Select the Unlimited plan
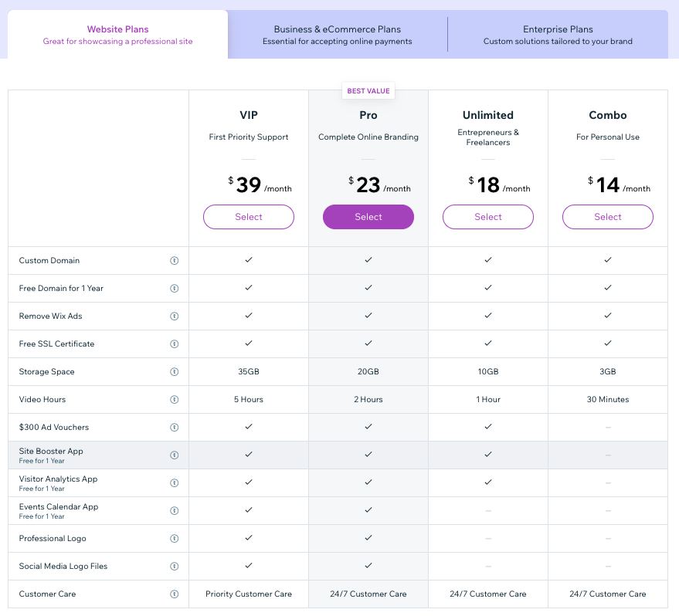The height and width of the screenshot is (616, 679). 488,217
